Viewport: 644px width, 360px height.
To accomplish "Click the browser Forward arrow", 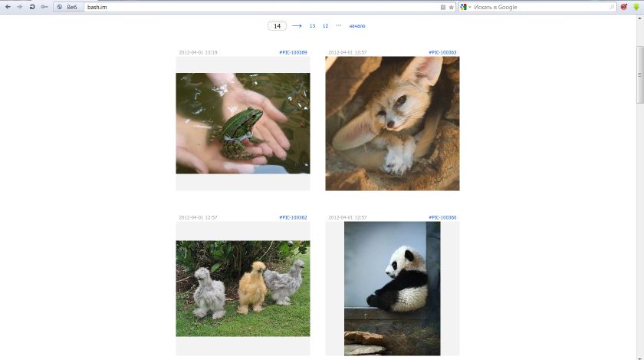I will pos(20,7).
